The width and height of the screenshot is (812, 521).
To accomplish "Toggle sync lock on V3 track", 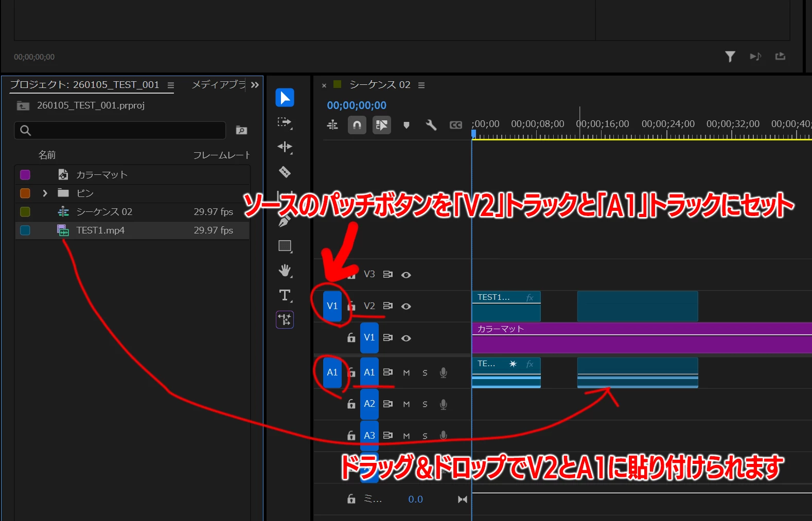I will [388, 275].
